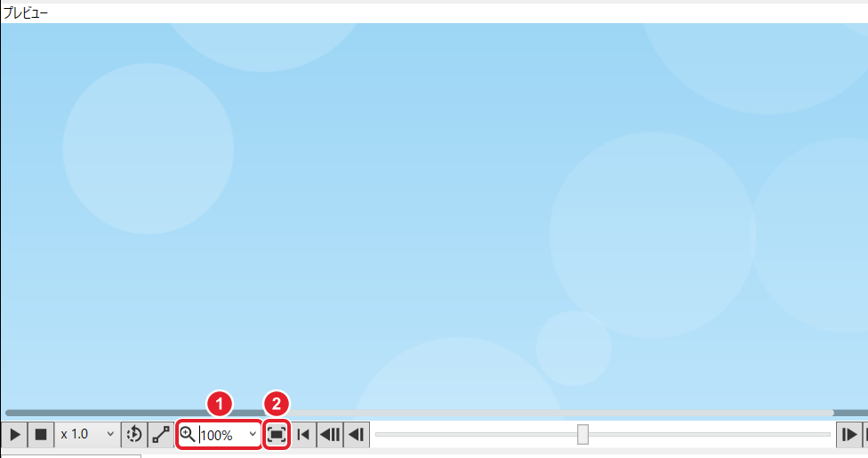Click the diagonal line icon next to loop
This screenshot has width=868, height=458.
[161, 435]
